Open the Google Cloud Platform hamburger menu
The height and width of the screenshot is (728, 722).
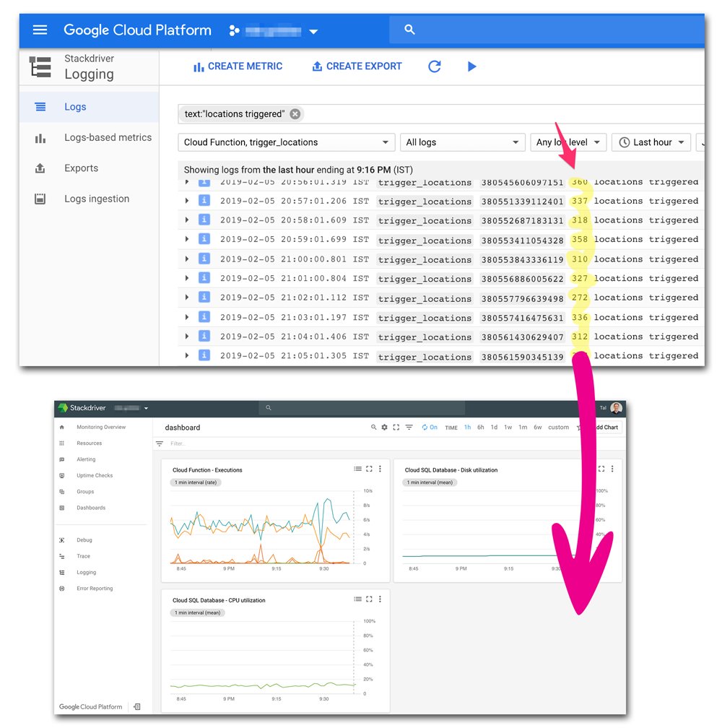coord(40,30)
